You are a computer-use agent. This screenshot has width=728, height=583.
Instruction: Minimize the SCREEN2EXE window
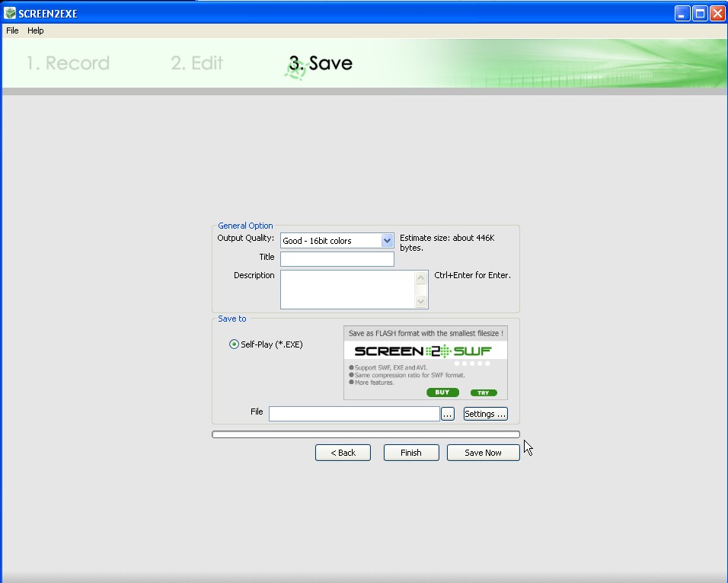click(682, 14)
